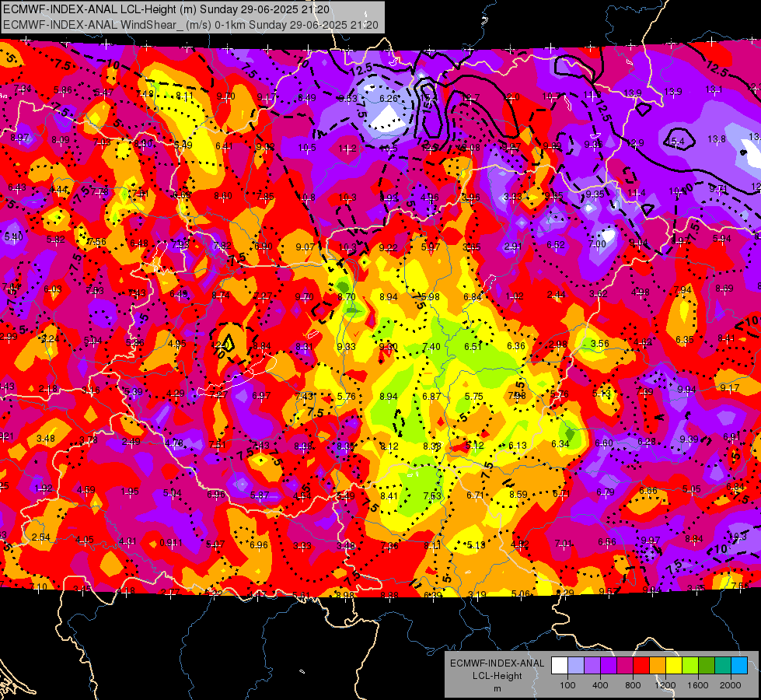Image resolution: width=761 pixels, height=700 pixels.
Task: Click ECMWF-INDEX-ANAL text inside the legend
Action: (497, 663)
